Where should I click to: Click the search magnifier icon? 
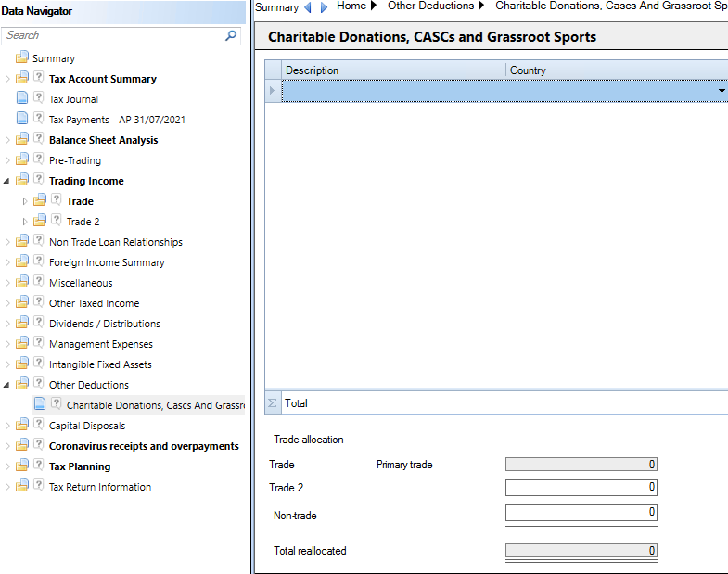(x=231, y=35)
